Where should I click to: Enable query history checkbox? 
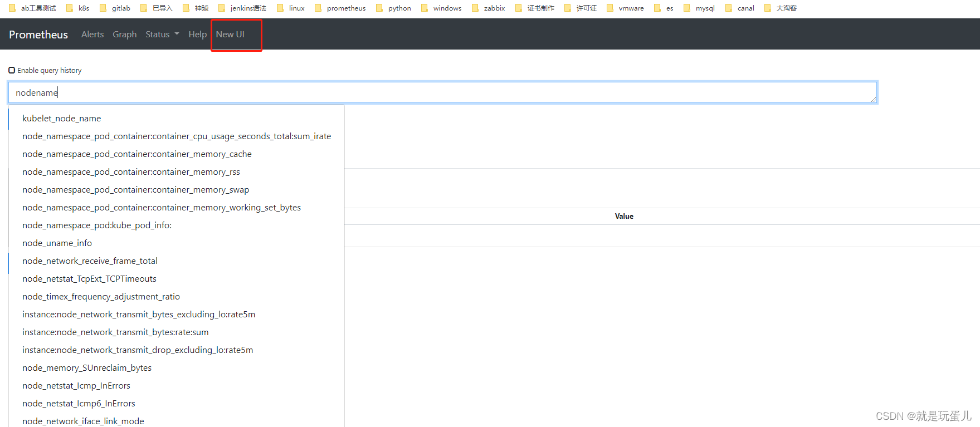(12, 70)
